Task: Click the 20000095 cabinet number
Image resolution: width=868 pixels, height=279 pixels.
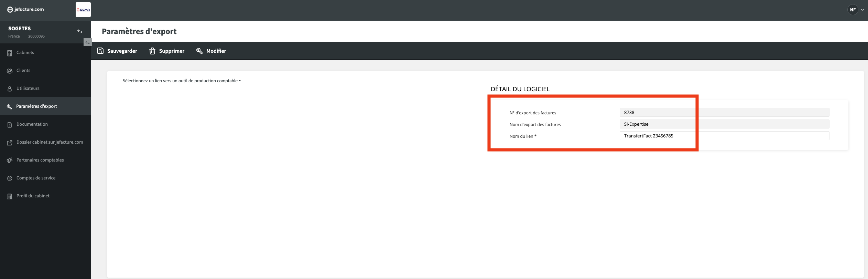Action: pyautogui.click(x=36, y=36)
